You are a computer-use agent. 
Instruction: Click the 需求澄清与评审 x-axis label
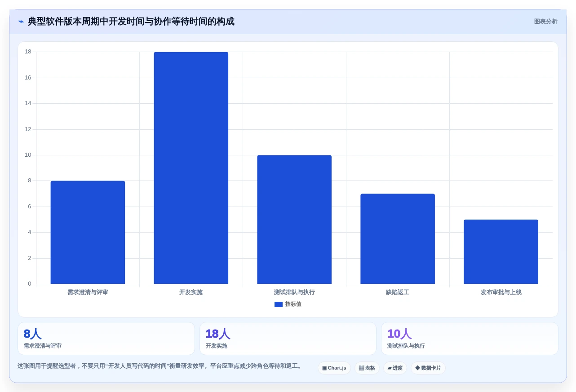88,292
